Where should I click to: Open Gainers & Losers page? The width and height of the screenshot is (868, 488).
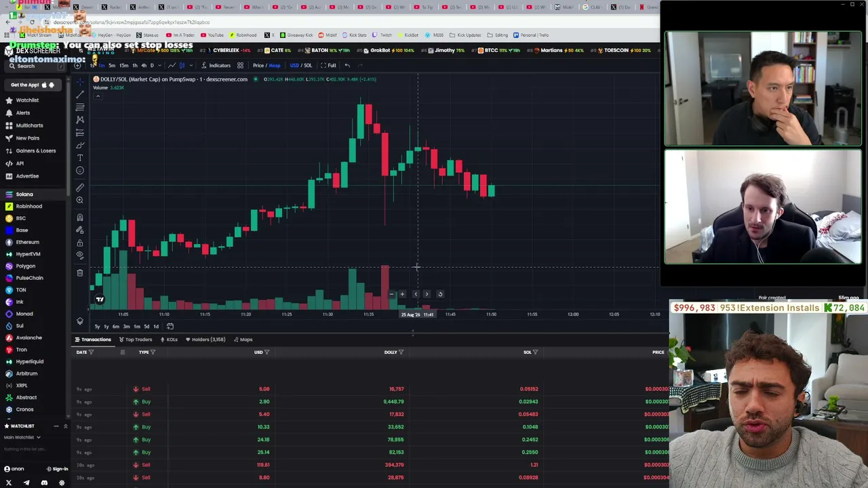pyautogui.click(x=36, y=150)
